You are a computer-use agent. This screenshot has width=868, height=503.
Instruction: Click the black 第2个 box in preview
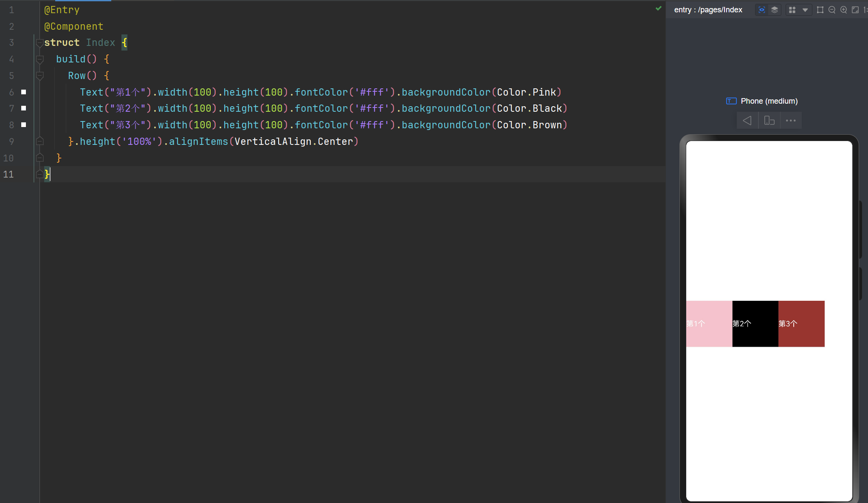755,324
